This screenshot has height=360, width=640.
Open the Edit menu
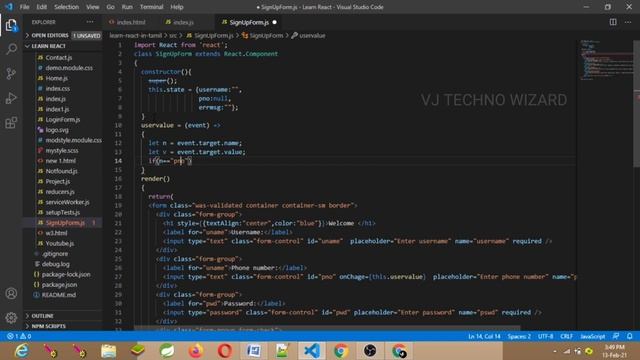point(42,7)
